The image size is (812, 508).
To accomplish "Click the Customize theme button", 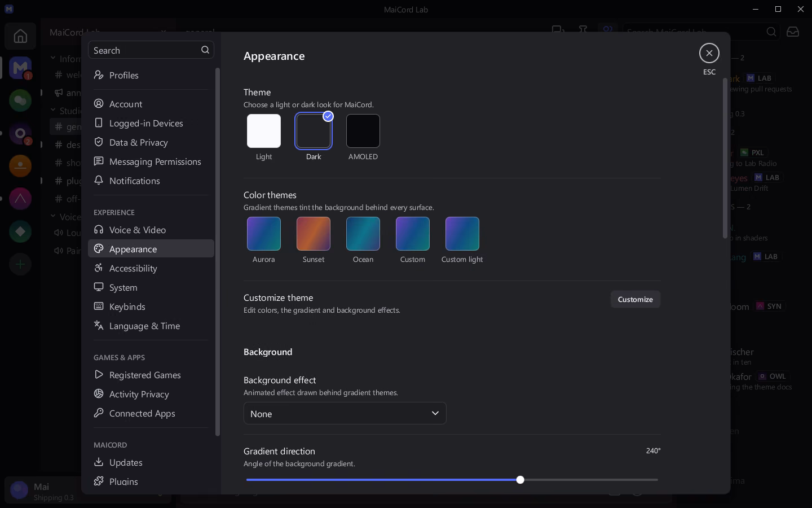I will pyautogui.click(x=636, y=299).
